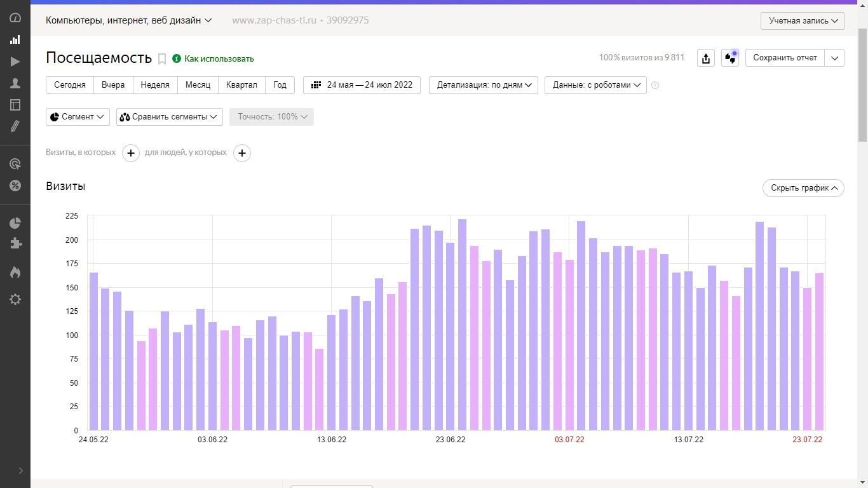Click the Сохранить отчет button
Image resolution: width=868 pixels, height=488 pixels.
click(785, 58)
